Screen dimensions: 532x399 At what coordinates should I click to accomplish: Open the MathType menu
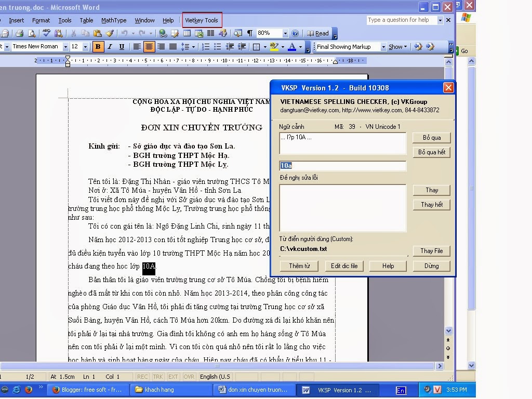[x=114, y=20]
